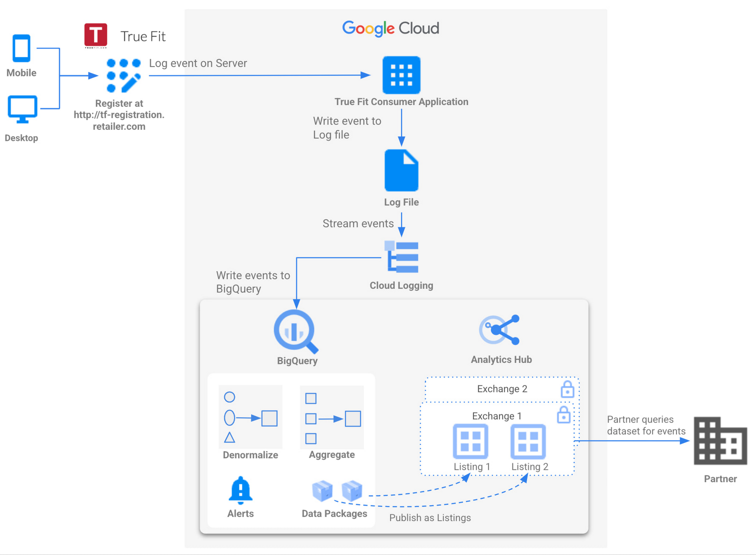This screenshot has width=756, height=555.
Task: Click the Google Cloud logo
Action: click(391, 28)
